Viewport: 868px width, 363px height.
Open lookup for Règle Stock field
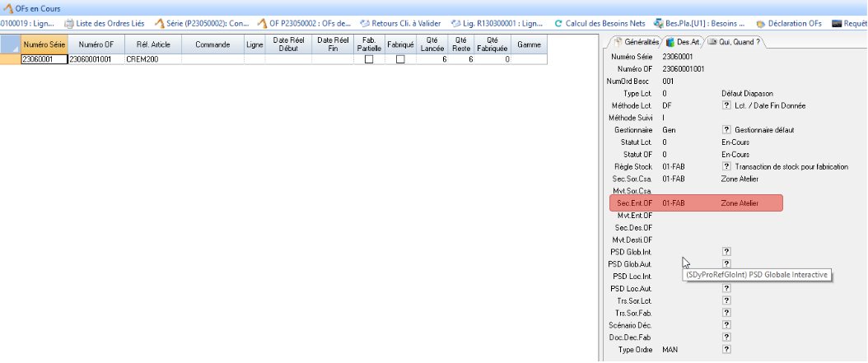point(726,166)
